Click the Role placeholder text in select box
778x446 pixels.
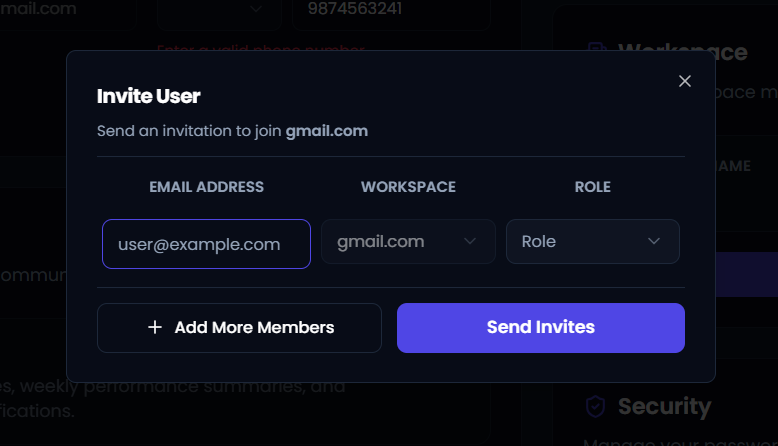click(x=539, y=242)
